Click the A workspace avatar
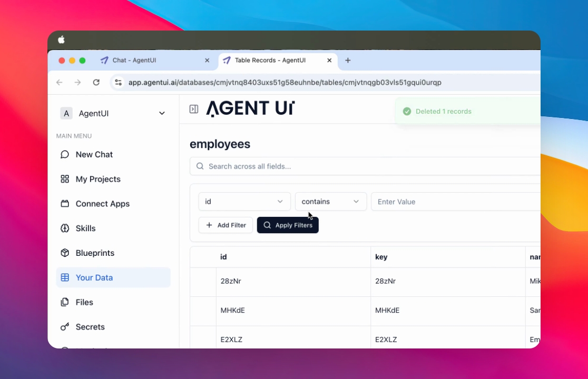This screenshot has width=588, height=379. (66, 114)
